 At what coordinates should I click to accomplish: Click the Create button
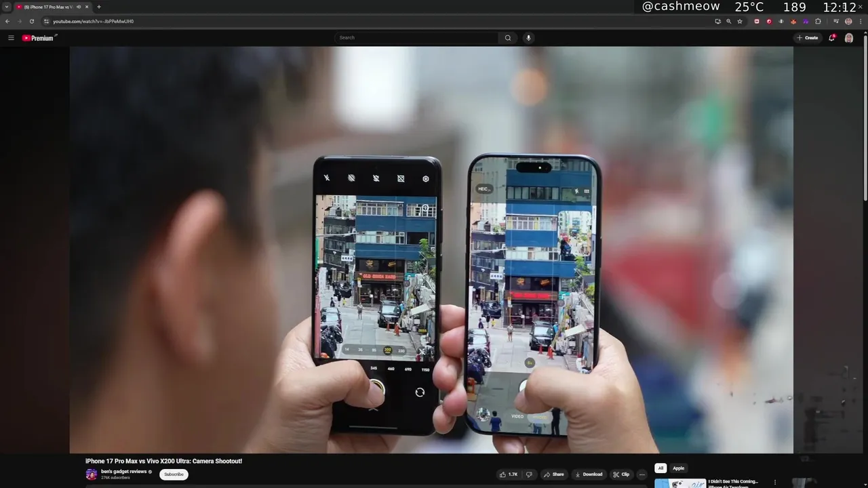807,38
